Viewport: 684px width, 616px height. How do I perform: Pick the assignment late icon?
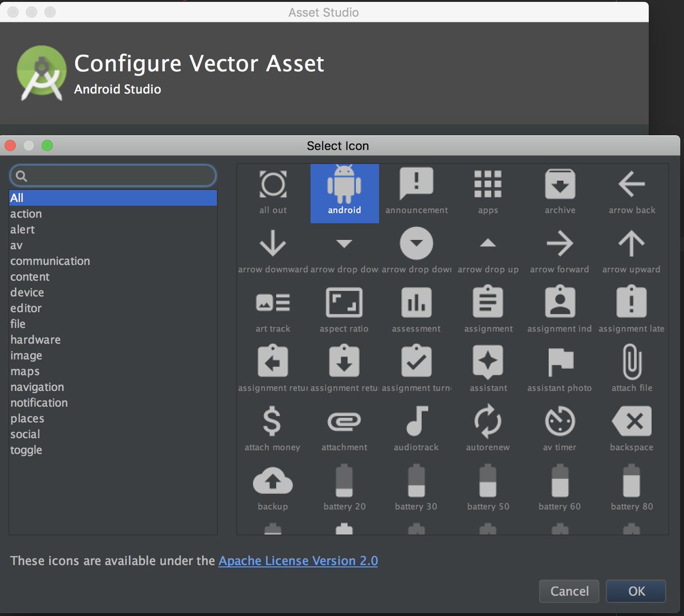click(632, 301)
